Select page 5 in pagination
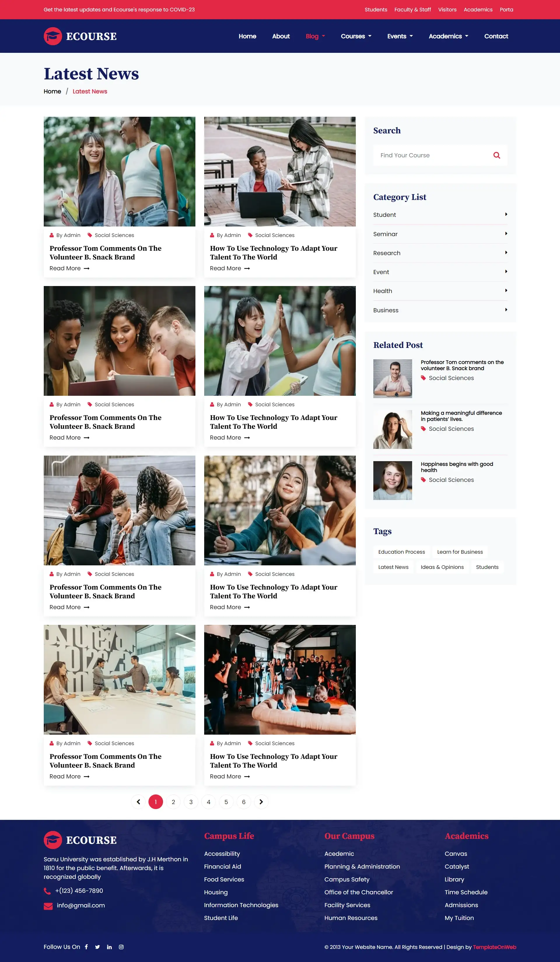 (x=226, y=802)
